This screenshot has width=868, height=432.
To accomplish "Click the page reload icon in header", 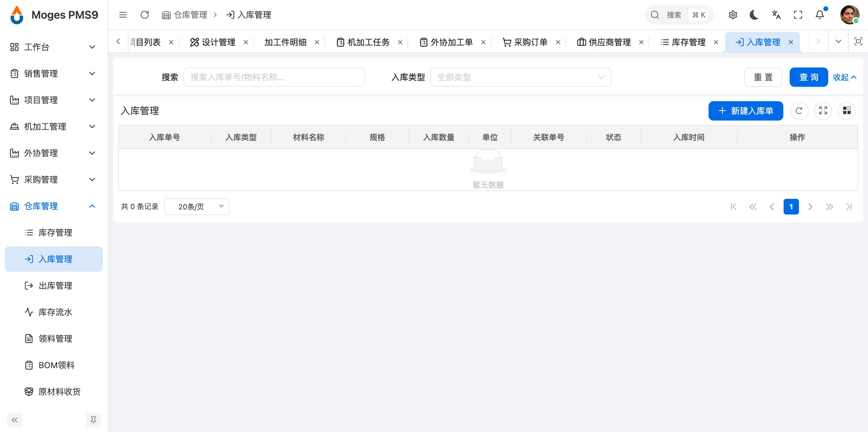I will [x=145, y=15].
